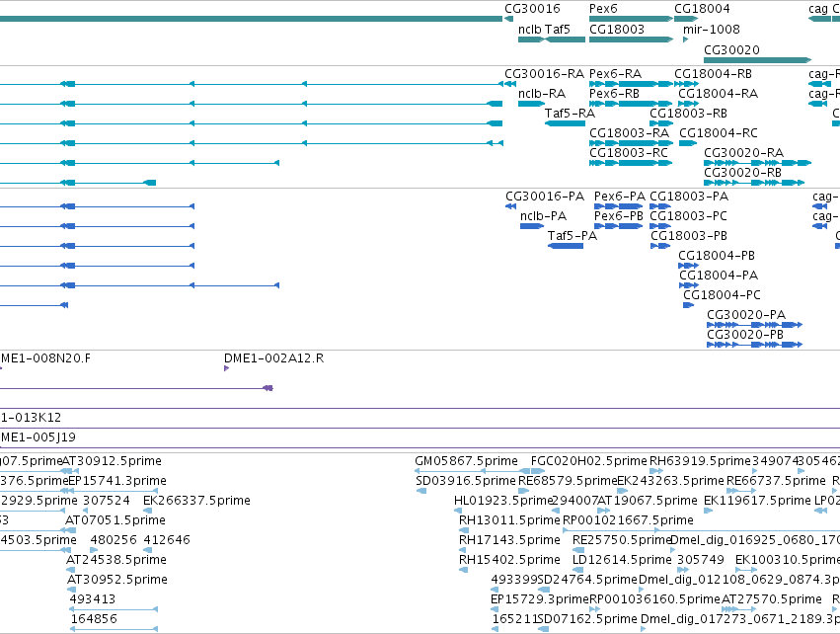Screen dimensions: 840x634
Task: Click EST RH17143.5prime
Action: click(509, 540)
